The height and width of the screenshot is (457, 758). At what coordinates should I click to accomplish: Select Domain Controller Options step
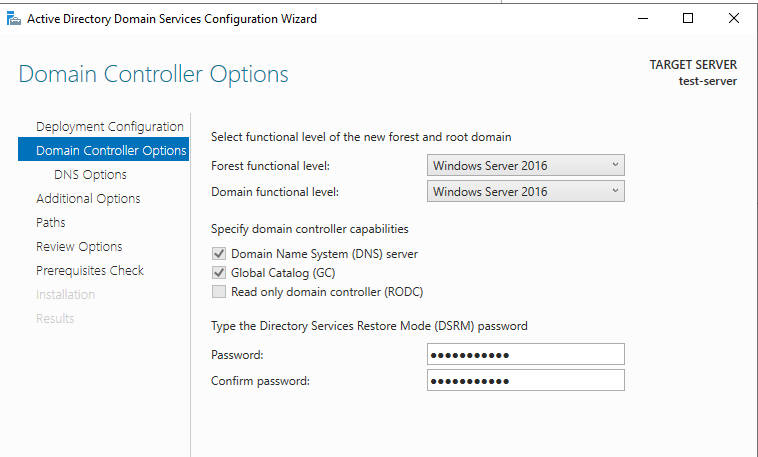coord(103,150)
